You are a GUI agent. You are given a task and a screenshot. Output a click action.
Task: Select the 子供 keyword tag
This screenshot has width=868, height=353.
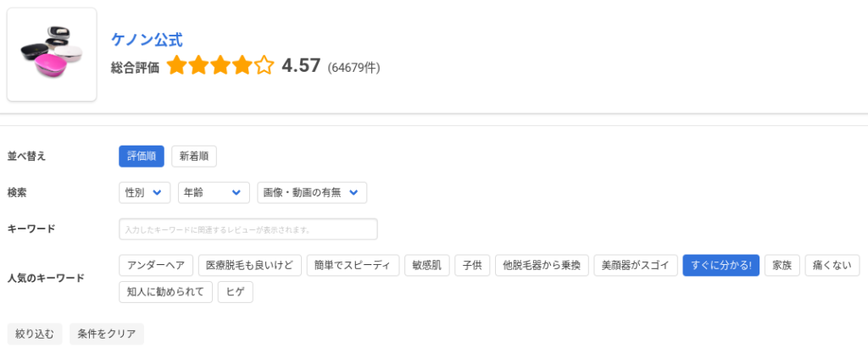click(472, 265)
